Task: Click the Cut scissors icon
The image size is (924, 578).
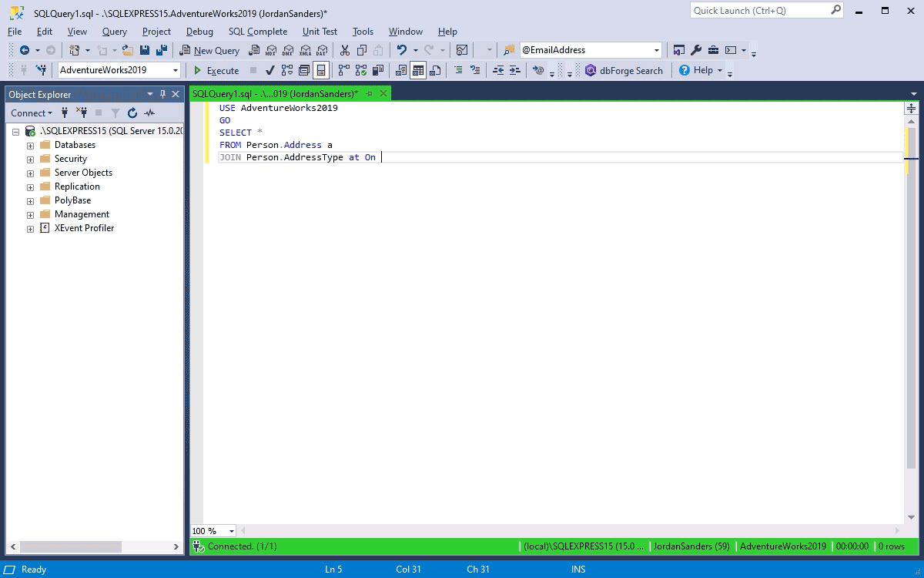Action: coord(344,50)
